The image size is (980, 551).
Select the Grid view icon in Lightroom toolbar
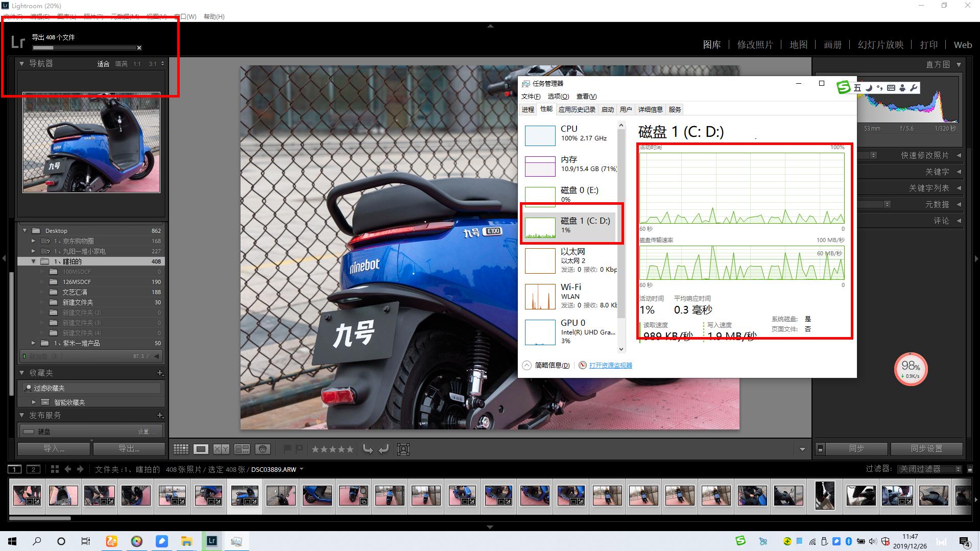click(181, 449)
